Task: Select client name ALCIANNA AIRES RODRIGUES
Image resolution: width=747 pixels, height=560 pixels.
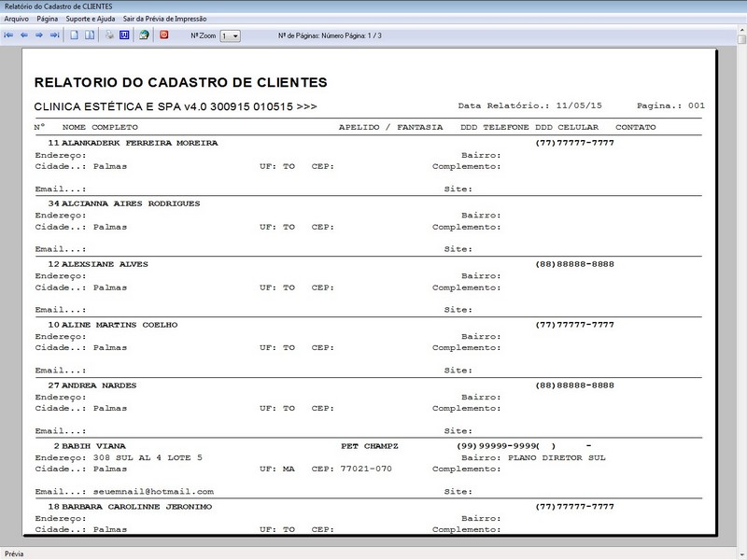Action: [131, 203]
